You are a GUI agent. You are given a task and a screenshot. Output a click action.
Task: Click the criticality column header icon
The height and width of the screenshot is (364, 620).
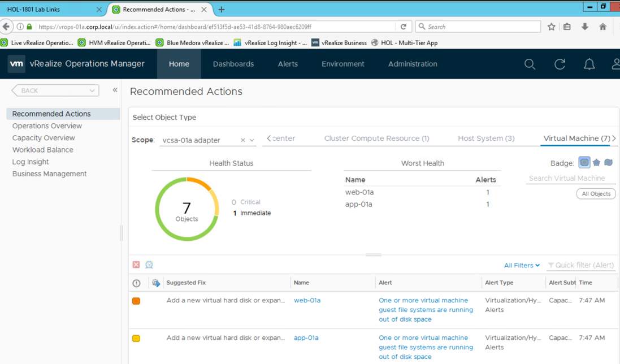(x=136, y=283)
